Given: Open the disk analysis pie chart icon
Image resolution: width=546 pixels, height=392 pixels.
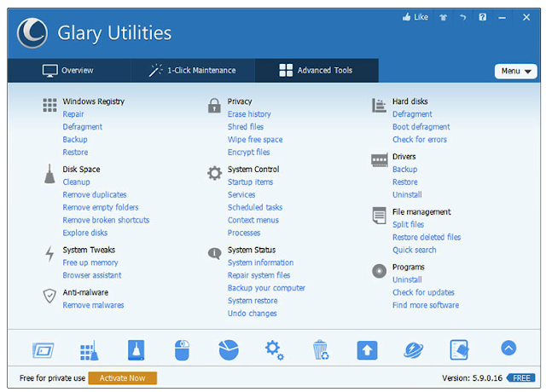Looking at the screenshot, I should [229, 350].
